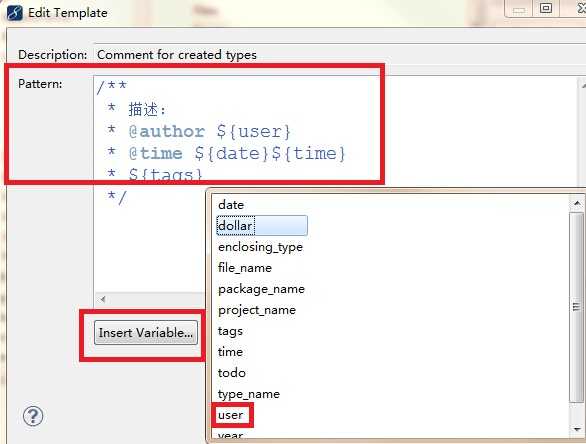Click the pattern editor horizontal scroll left arrow
The image size is (586, 444).
[x=103, y=299]
